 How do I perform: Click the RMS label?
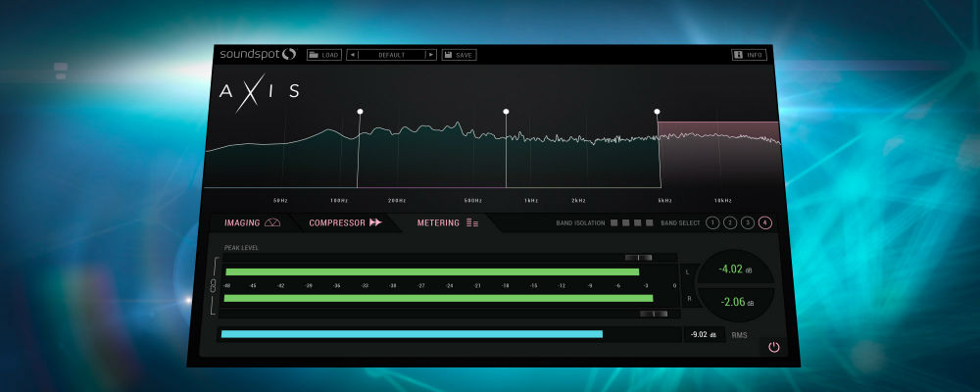point(739,336)
